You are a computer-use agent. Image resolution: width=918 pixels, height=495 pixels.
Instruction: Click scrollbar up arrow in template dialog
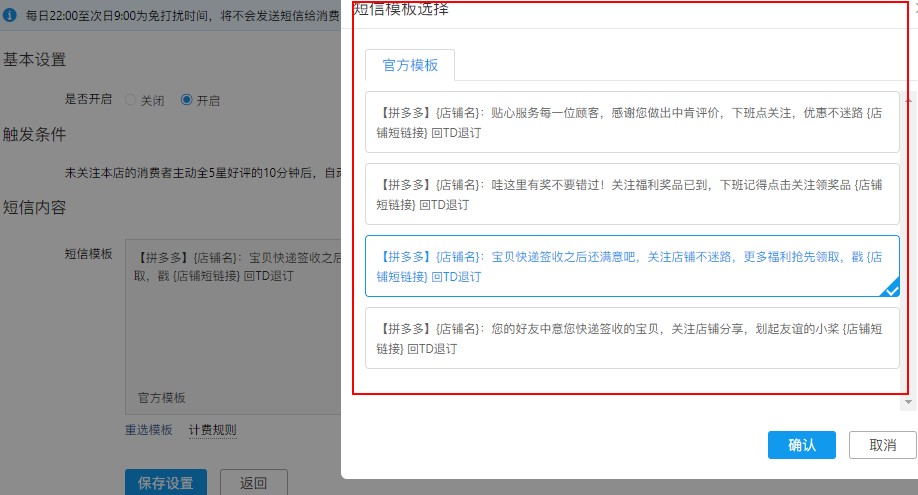point(908,101)
